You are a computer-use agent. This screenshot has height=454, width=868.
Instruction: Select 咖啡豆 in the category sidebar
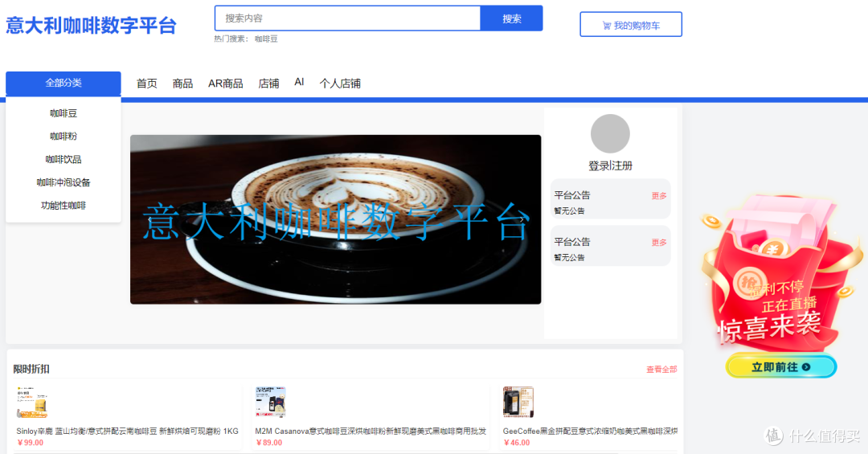(63, 113)
